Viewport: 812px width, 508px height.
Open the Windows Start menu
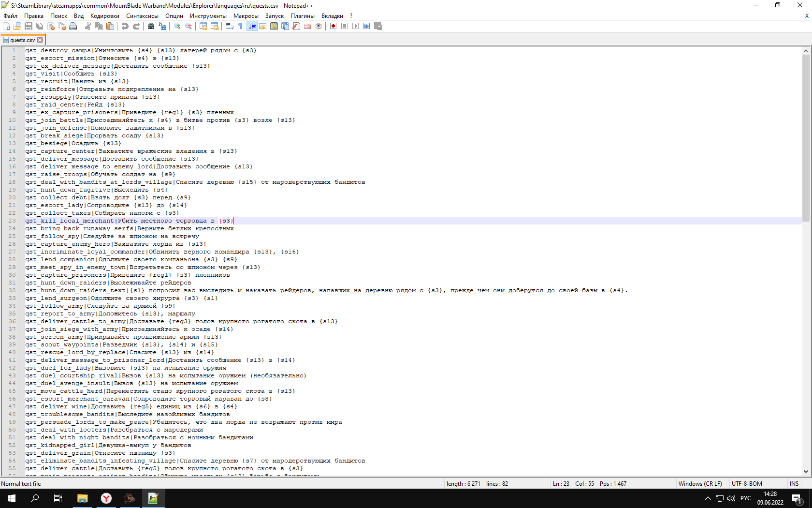click(12, 498)
